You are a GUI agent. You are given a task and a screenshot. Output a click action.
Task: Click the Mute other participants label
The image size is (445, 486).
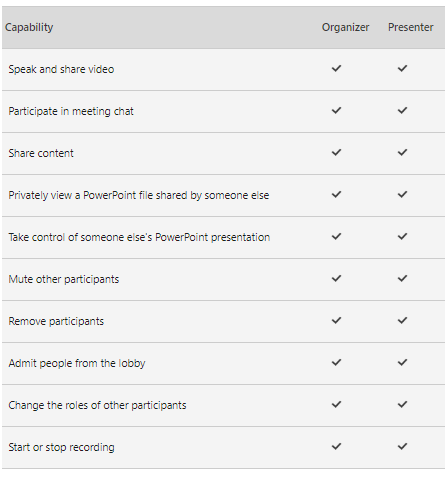pos(64,279)
